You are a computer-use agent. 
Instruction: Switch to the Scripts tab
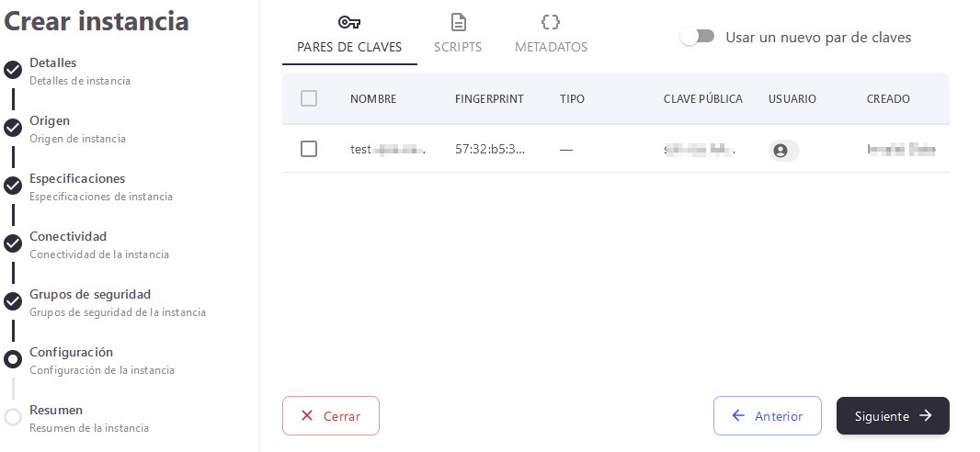coord(458,47)
